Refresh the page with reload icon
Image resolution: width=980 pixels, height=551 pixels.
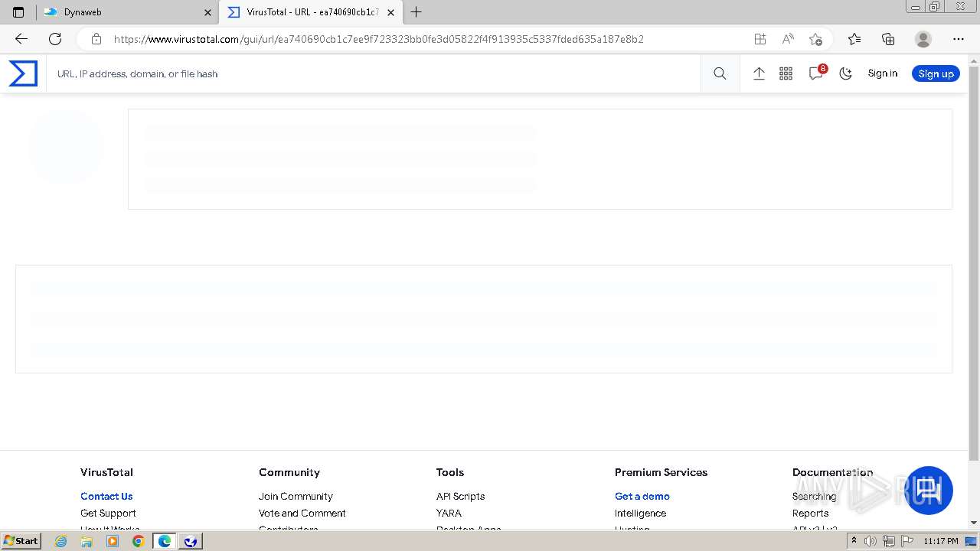(x=55, y=39)
